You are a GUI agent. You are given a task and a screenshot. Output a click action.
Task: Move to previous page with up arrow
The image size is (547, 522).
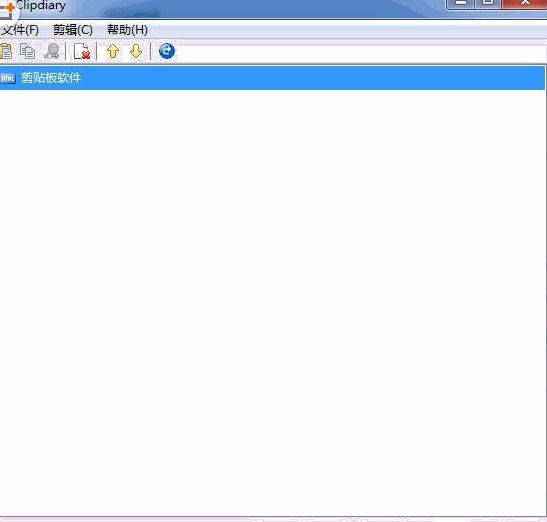[x=113, y=51]
